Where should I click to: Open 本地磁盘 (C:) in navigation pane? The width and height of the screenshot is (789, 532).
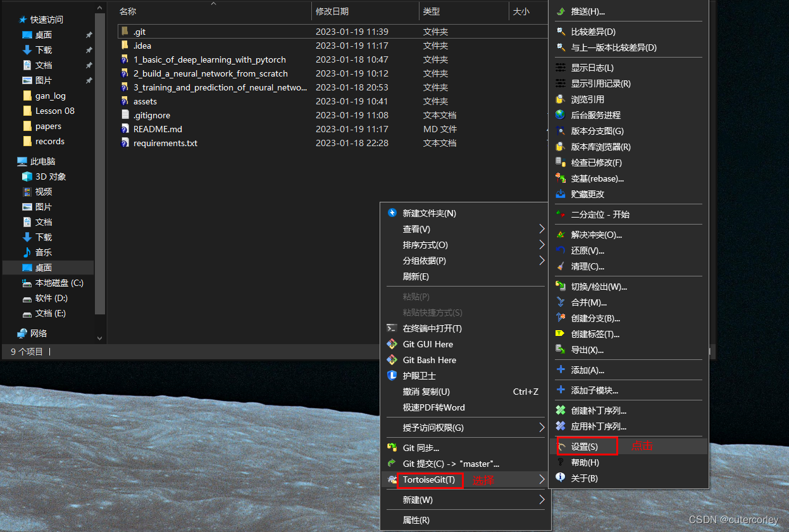(59, 283)
